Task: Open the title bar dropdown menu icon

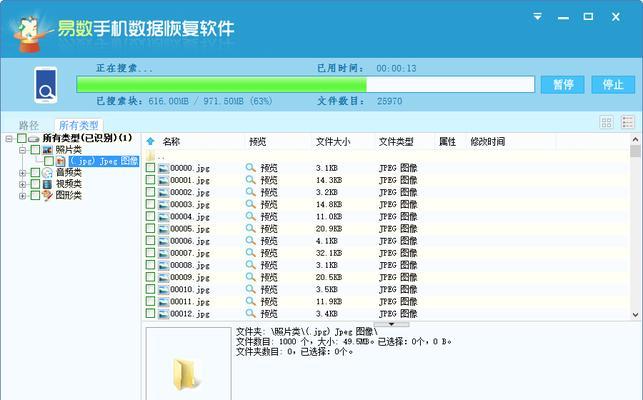Action: click(x=537, y=17)
